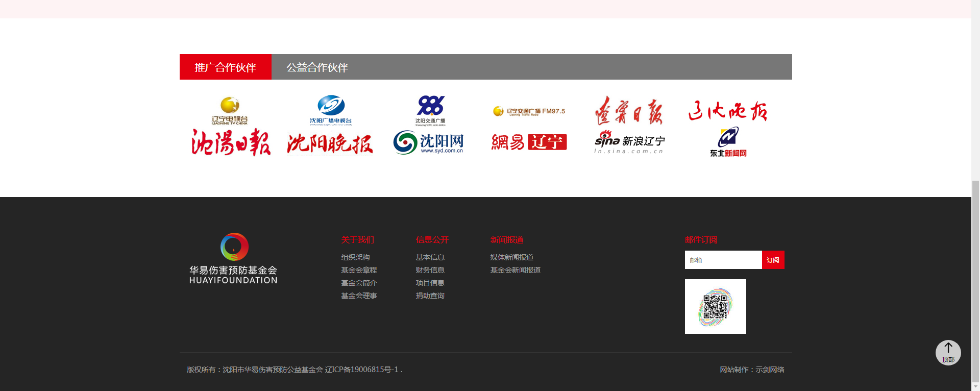Open the 沈阳广播电视台 partner logo
The height and width of the screenshot is (391, 980).
coord(330,110)
